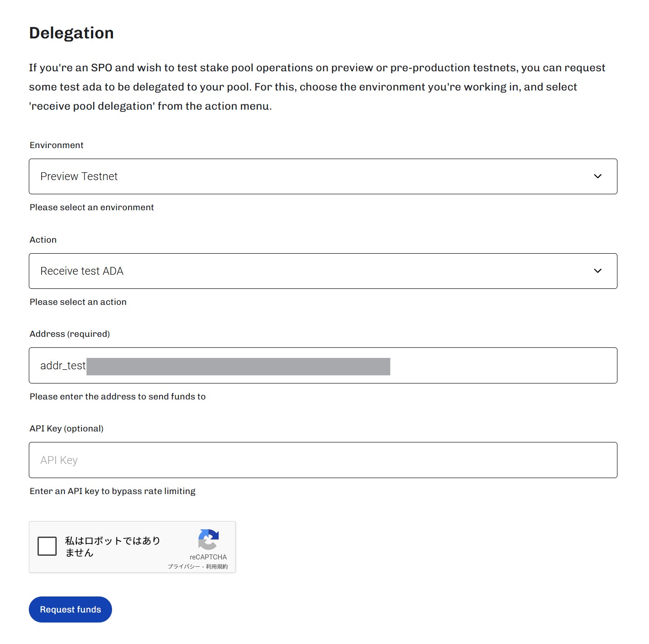Select the Receive test ADA value in Action
The width and height of the screenshot is (649, 644).
click(x=82, y=271)
